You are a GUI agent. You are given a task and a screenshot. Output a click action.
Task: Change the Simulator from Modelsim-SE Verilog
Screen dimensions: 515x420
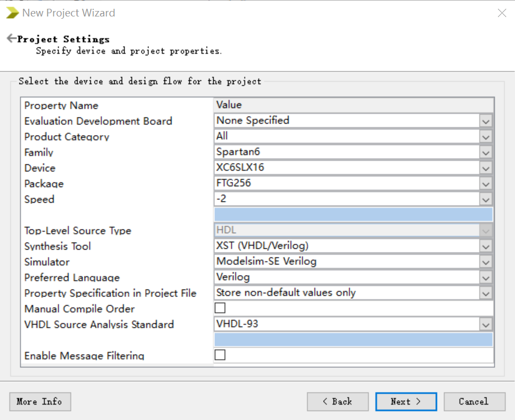[x=486, y=262]
